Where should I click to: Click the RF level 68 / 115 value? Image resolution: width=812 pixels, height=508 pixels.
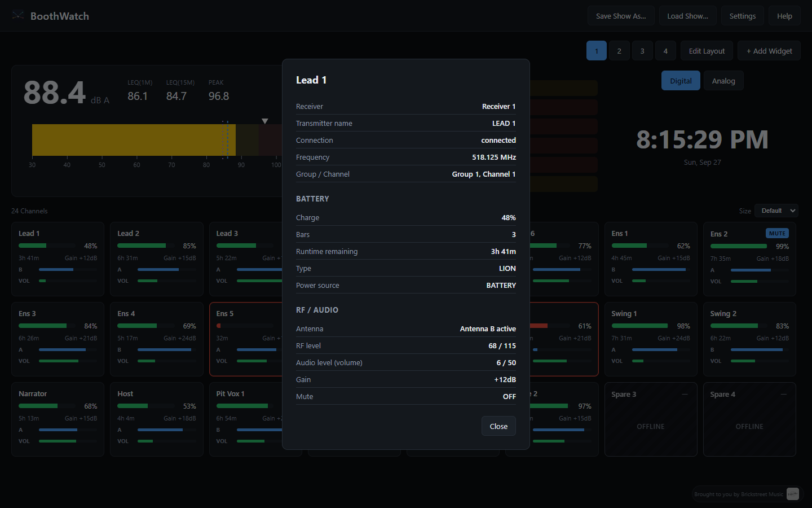(502, 345)
